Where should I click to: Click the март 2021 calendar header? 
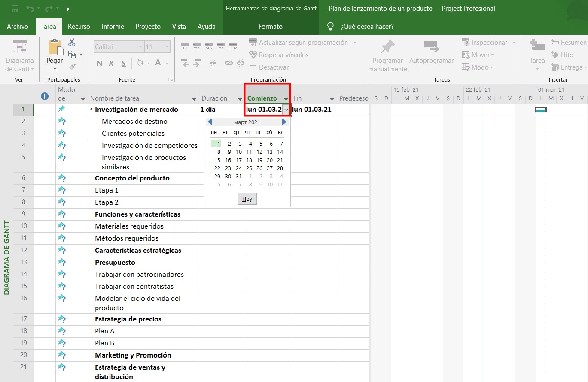pos(247,122)
